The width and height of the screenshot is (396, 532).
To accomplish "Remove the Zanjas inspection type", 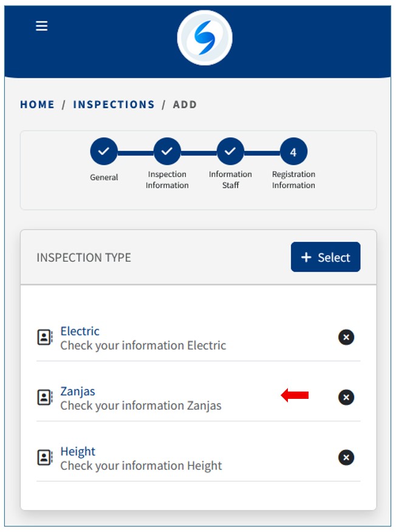I will click(x=346, y=397).
